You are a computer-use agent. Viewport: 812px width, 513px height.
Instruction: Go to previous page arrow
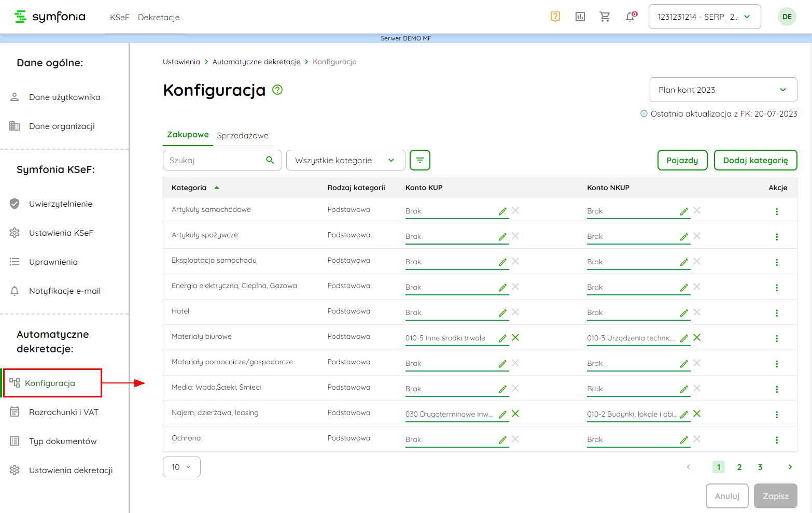click(x=689, y=467)
